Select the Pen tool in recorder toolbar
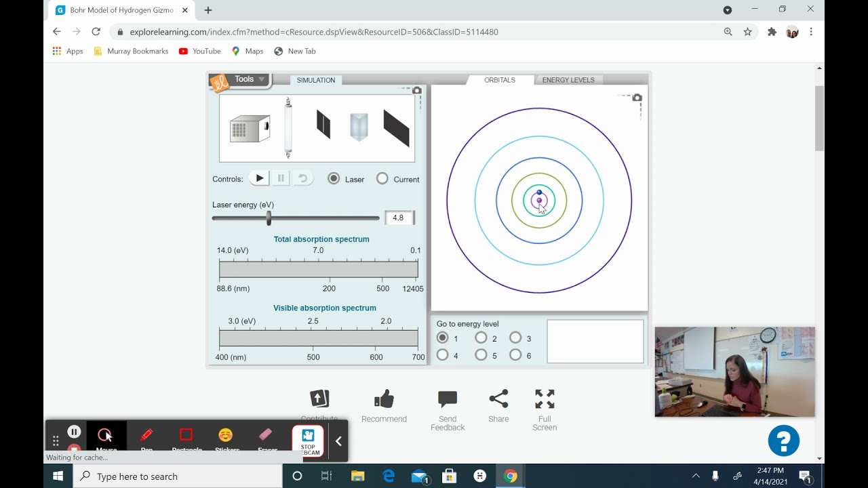The image size is (868, 488). coord(146,437)
